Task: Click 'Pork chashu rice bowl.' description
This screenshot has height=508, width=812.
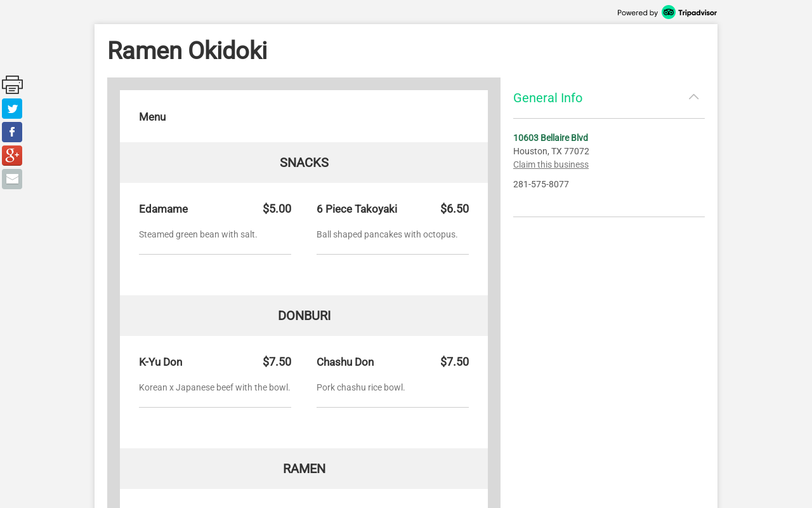Action: 360,387
